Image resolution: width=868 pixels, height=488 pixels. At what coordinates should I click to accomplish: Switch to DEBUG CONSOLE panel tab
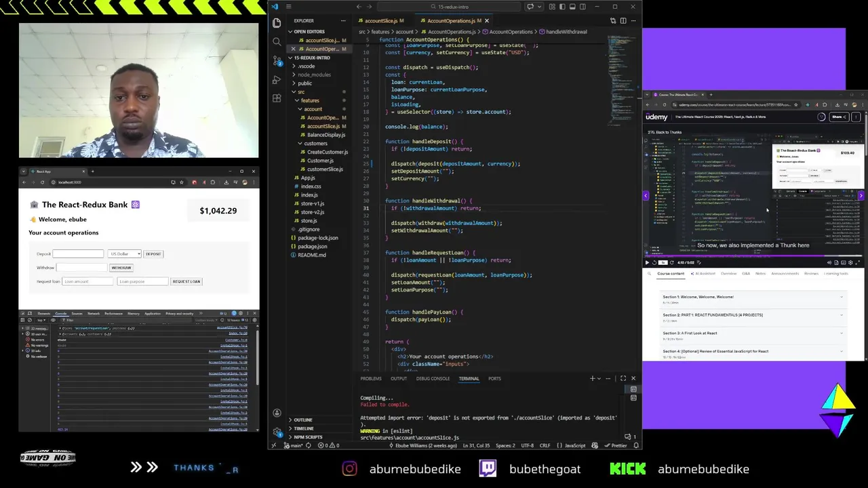[433, 378]
